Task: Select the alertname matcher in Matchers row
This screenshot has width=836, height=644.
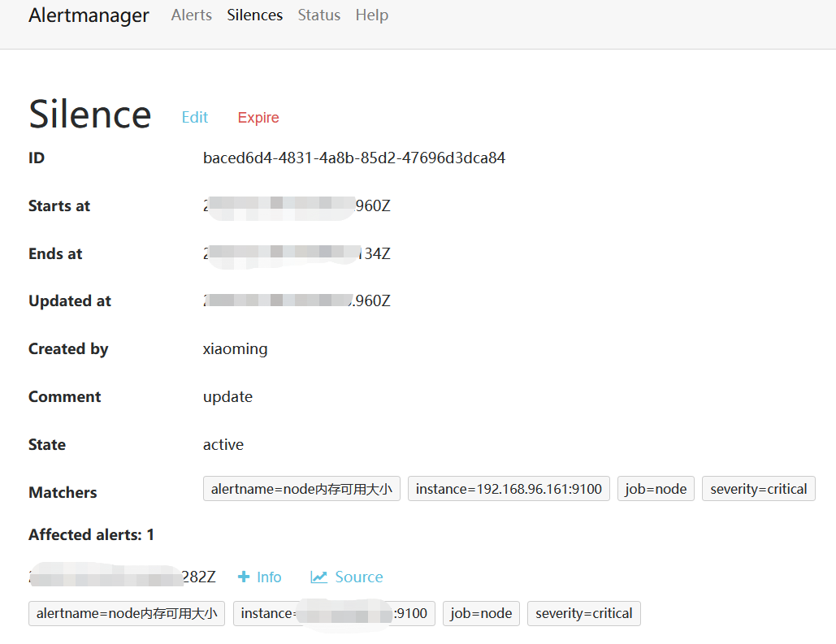Action: pos(301,489)
